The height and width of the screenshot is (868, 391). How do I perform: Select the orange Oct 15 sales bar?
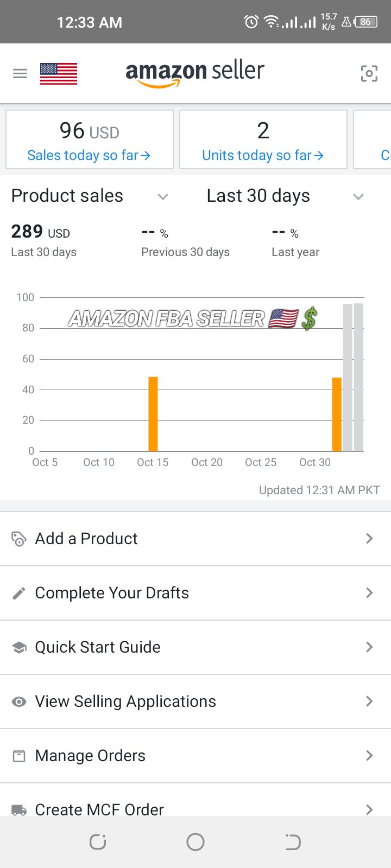pos(153,414)
